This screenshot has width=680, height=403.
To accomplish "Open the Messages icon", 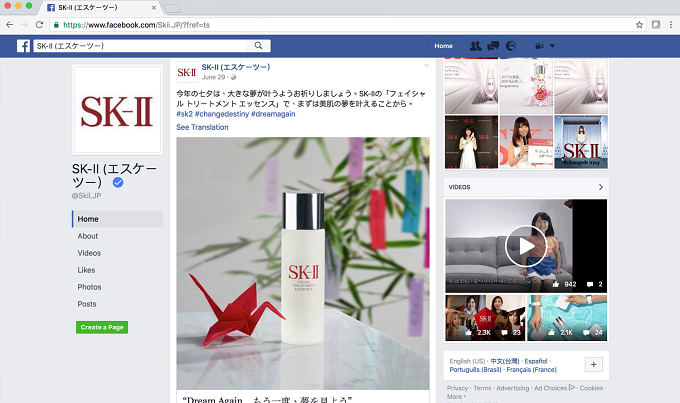I will pyautogui.click(x=493, y=46).
